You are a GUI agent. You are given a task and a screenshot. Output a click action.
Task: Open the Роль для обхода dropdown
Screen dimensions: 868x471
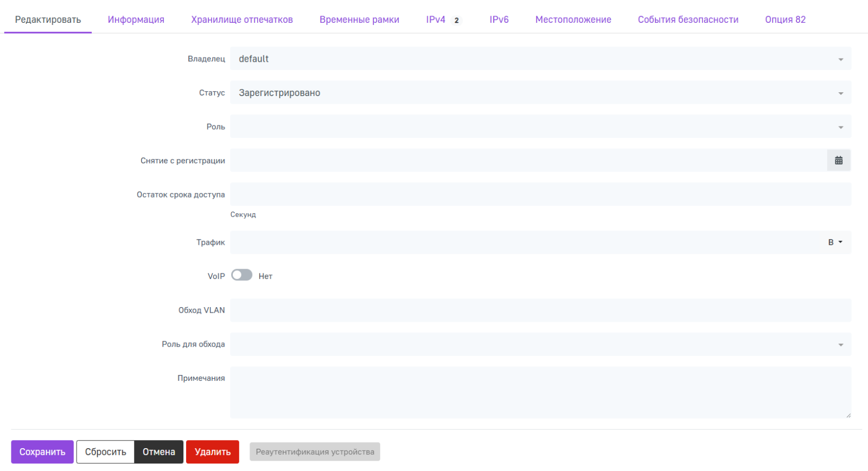click(540, 345)
